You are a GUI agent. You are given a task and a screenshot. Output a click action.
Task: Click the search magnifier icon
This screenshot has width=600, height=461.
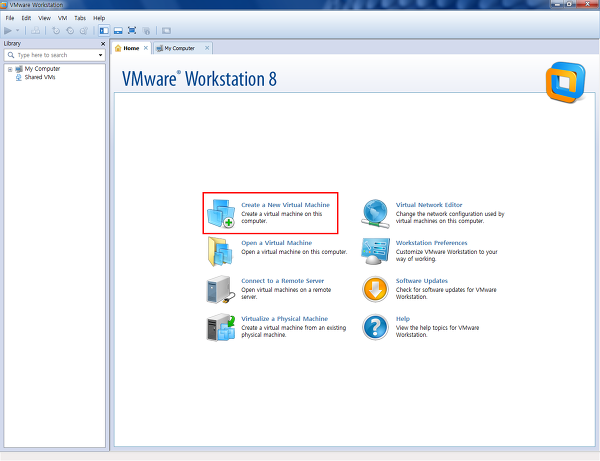[11, 55]
